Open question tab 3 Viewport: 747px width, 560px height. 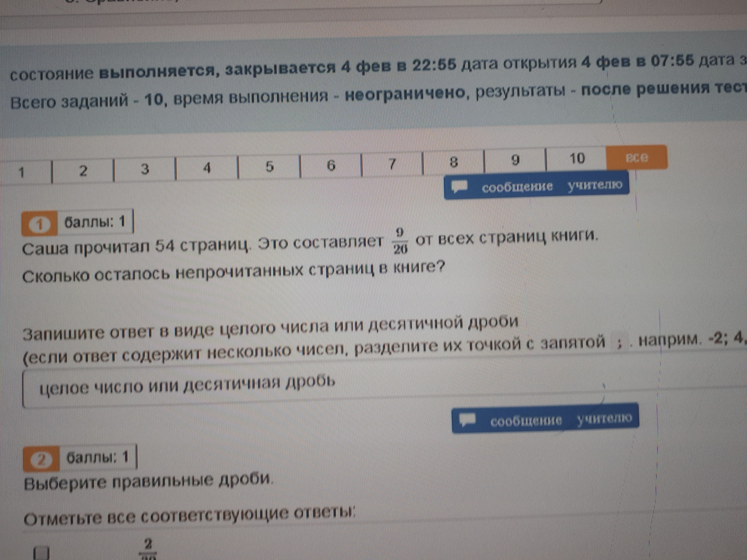145,169
